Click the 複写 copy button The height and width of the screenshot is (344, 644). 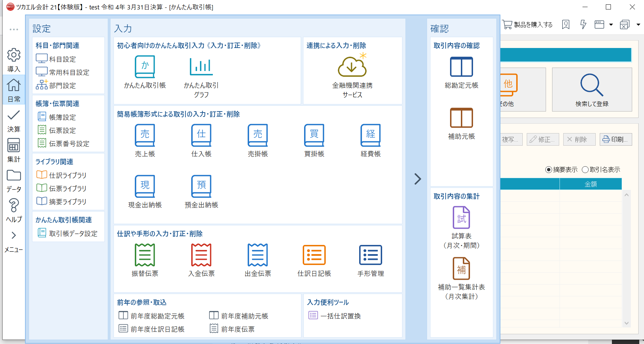click(512, 139)
